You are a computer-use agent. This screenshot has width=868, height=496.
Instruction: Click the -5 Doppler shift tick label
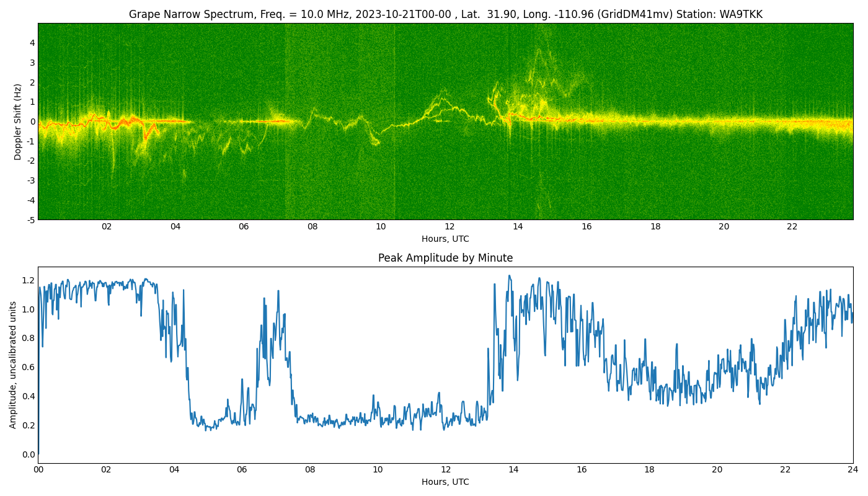tap(30, 219)
